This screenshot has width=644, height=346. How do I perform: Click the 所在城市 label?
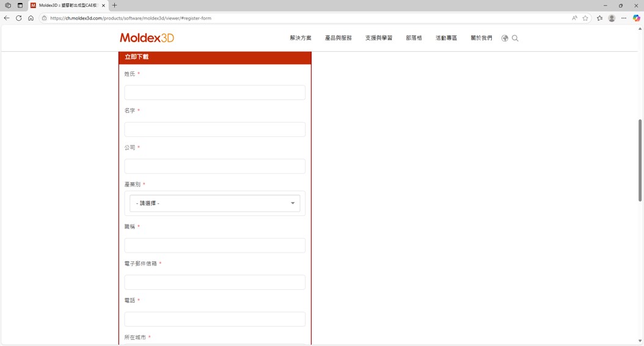click(x=134, y=337)
